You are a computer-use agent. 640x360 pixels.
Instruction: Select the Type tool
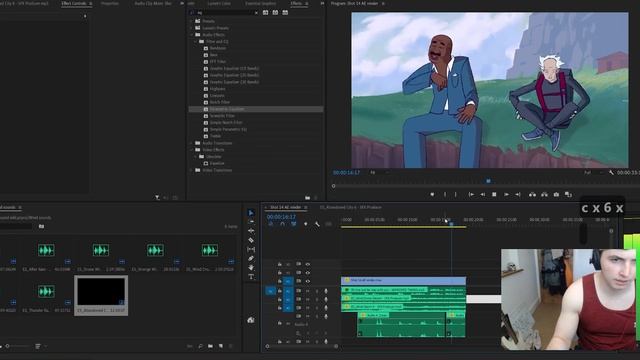pyautogui.click(x=251, y=277)
